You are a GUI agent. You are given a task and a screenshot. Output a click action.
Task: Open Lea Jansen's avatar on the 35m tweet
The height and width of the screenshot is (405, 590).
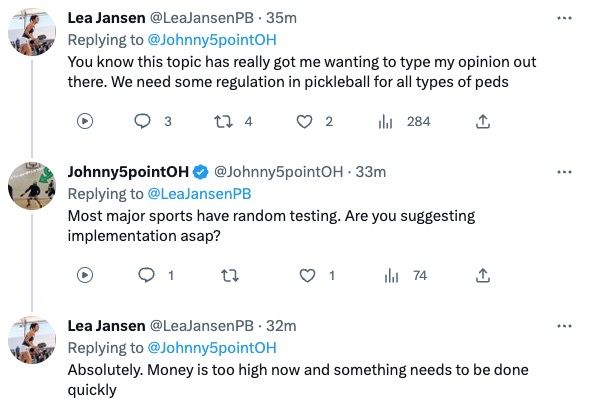coord(32,32)
